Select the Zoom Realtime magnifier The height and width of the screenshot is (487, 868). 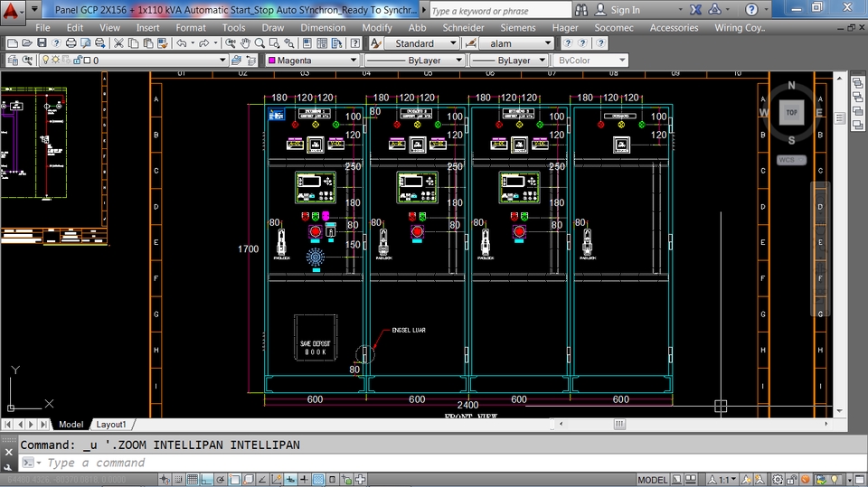tap(259, 43)
